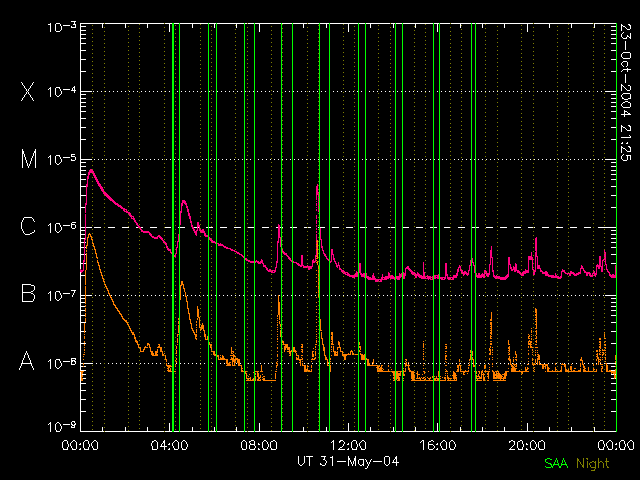Click the green SAA legend label
Screen dimensions: 640x480
coord(556,463)
